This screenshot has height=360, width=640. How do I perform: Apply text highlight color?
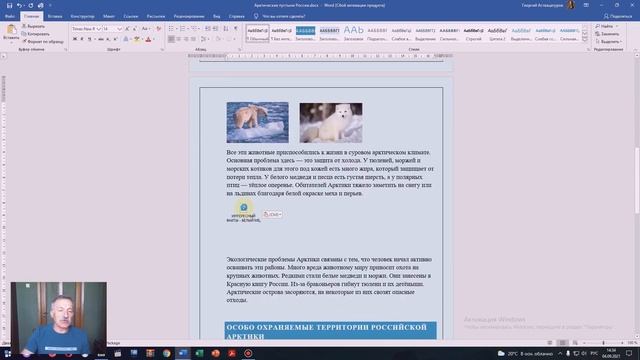[137, 39]
